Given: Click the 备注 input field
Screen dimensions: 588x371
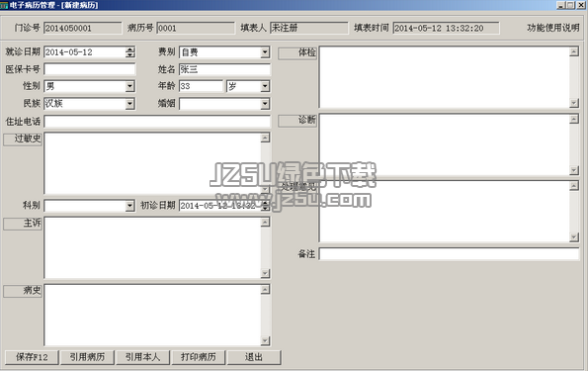Looking at the screenshot, I should pos(449,254).
